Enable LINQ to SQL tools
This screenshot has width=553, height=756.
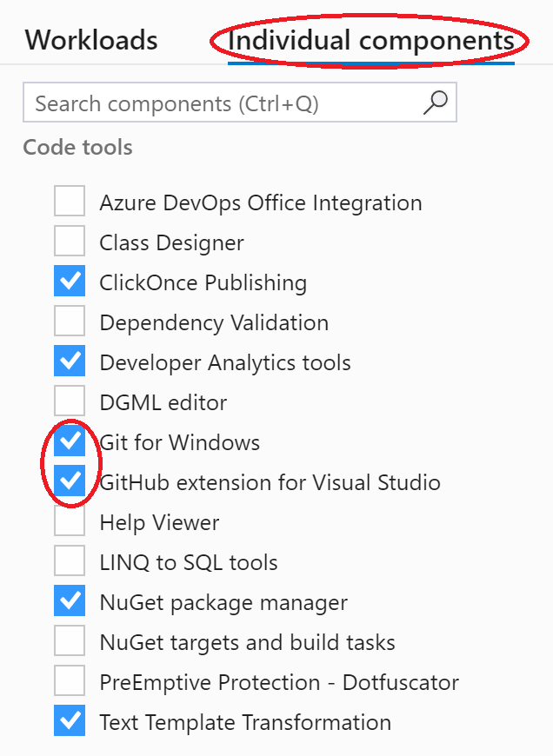coord(70,562)
